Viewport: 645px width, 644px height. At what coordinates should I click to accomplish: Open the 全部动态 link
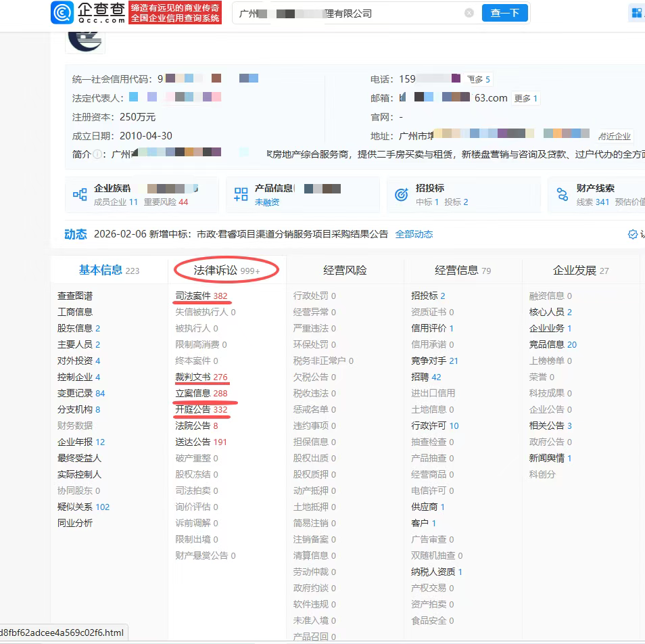point(414,234)
